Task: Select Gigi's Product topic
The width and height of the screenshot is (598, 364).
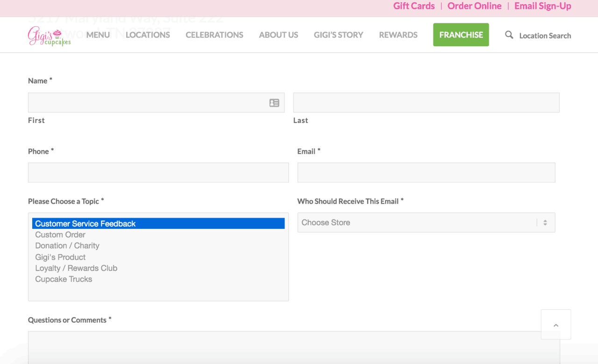Action: [x=158, y=257]
